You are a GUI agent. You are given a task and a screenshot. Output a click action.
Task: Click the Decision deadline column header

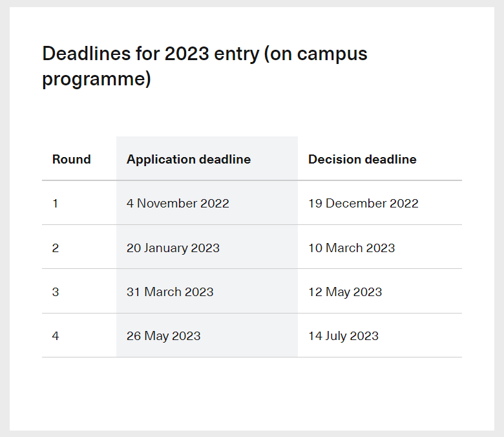point(362,159)
